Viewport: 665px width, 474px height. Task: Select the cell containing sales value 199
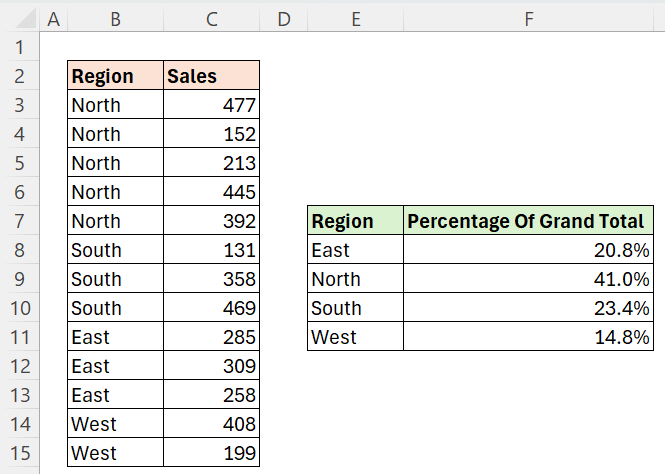click(211, 453)
